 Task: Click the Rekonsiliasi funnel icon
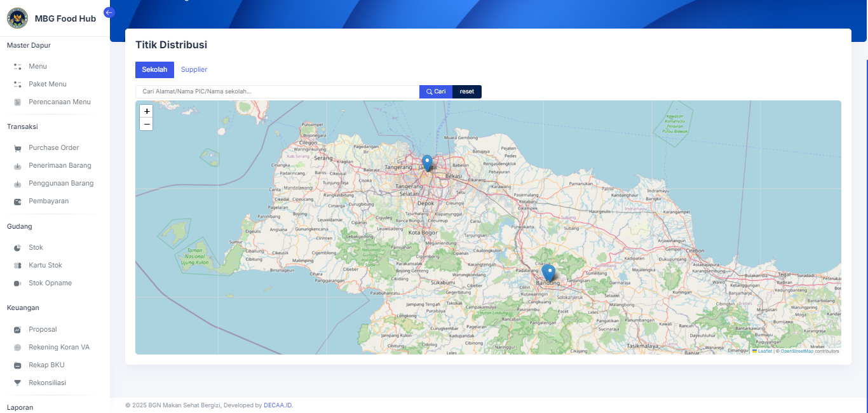(x=17, y=383)
